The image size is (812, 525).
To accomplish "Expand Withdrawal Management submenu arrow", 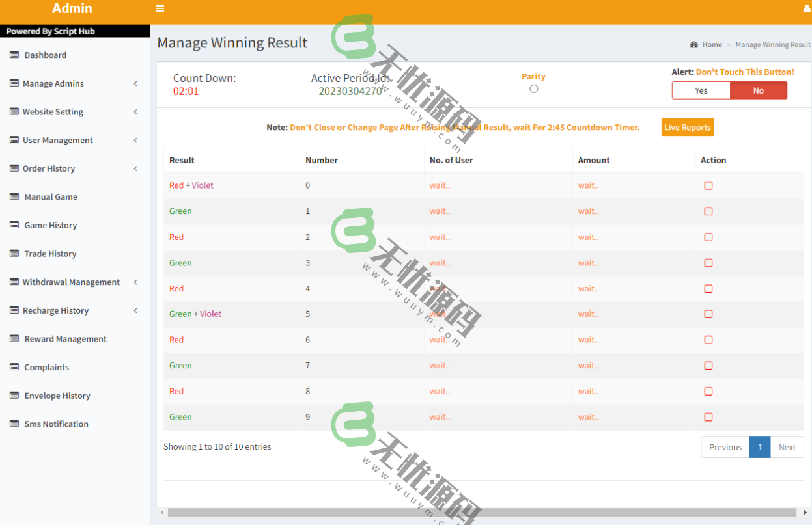I will tap(135, 282).
